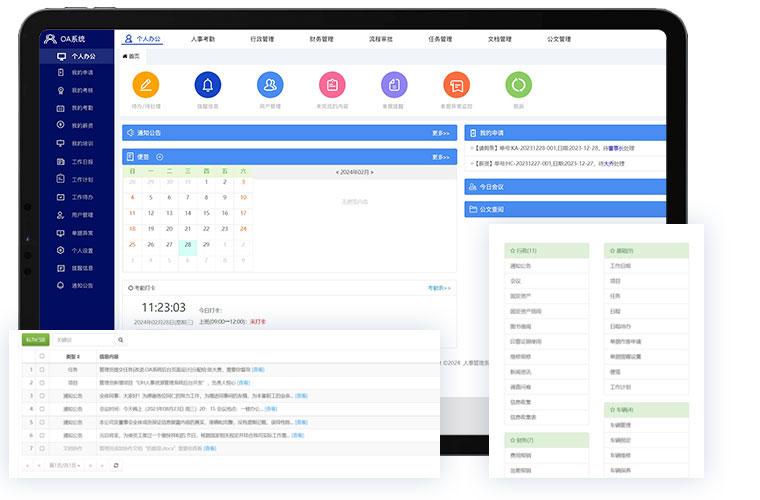Switch to the 人事考勤 top tab
The width and height of the screenshot is (760, 500).
pyautogui.click(x=203, y=39)
